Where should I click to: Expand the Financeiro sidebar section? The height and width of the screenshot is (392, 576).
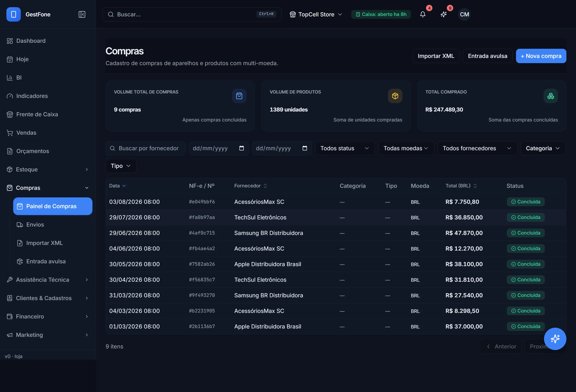[x=48, y=316]
